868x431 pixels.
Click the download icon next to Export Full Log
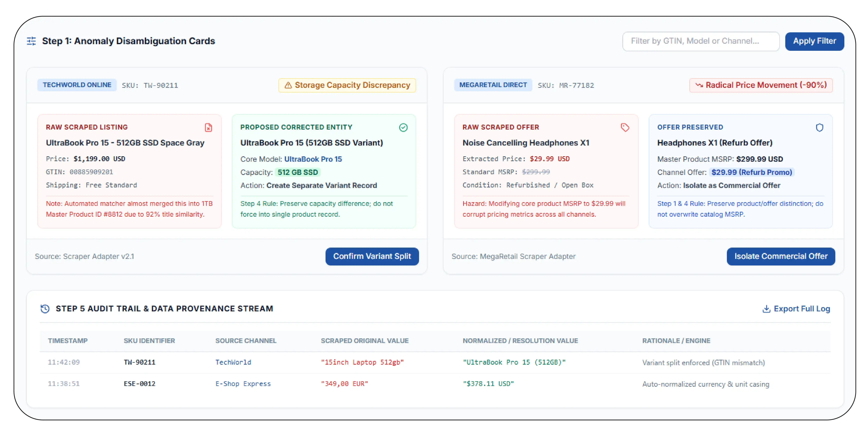(766, 309)
